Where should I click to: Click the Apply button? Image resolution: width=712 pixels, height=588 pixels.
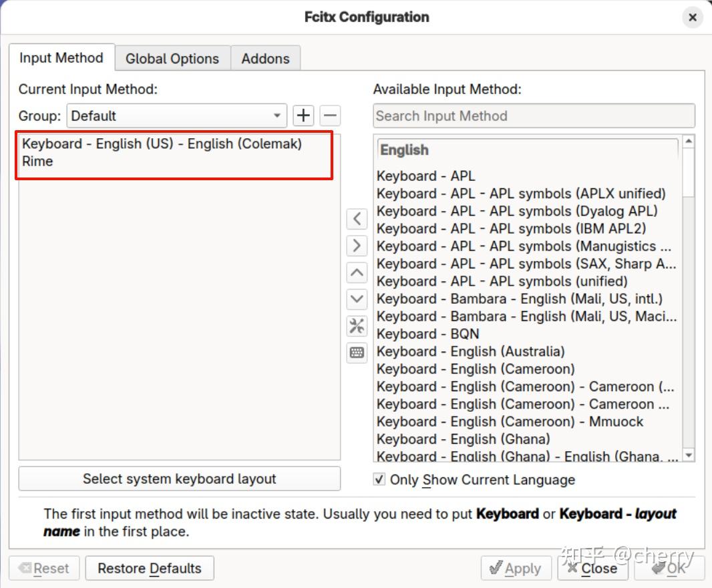pyautogui.click(x=515, y=569)
